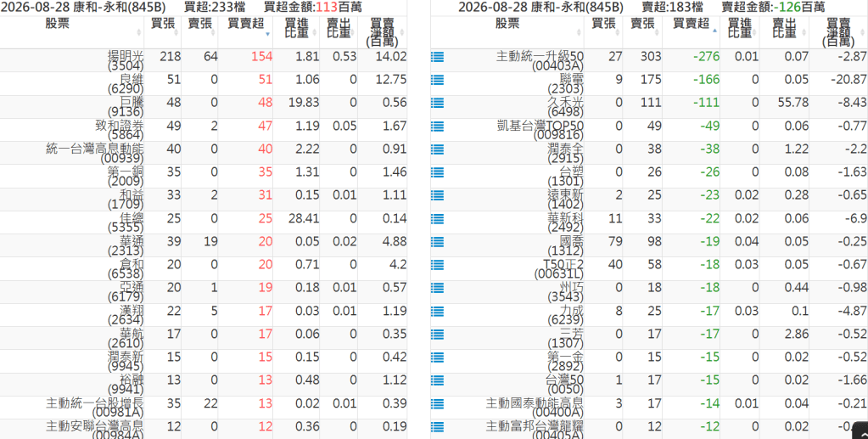The height and width of the screenshot is (439, 868).
Task: Sort the 買超 table by 賣出比重
Action: coord(339,32)
